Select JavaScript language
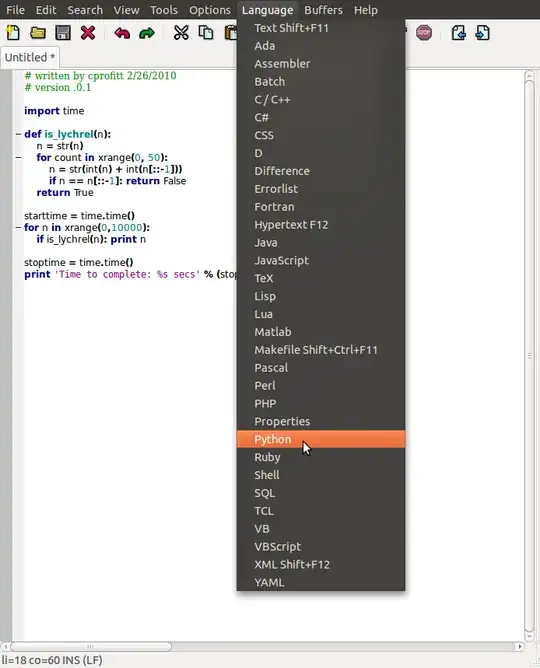 coord(321,261)
